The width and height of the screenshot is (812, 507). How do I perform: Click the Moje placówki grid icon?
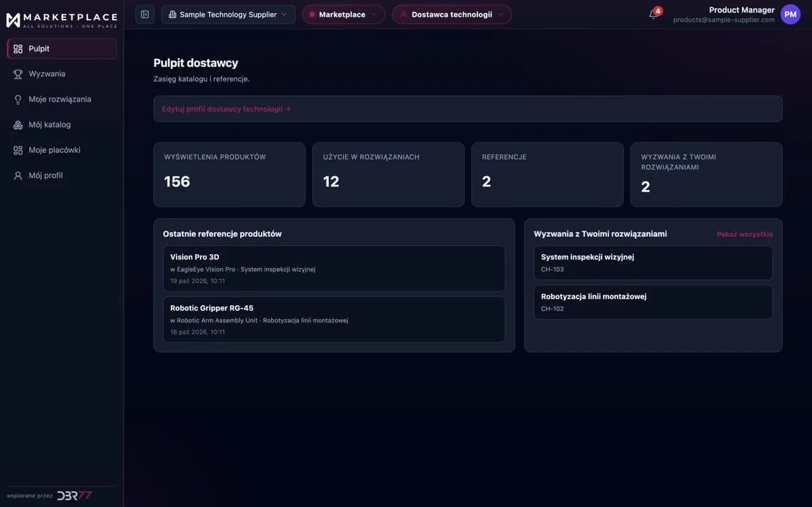click(x=18, y=150)
